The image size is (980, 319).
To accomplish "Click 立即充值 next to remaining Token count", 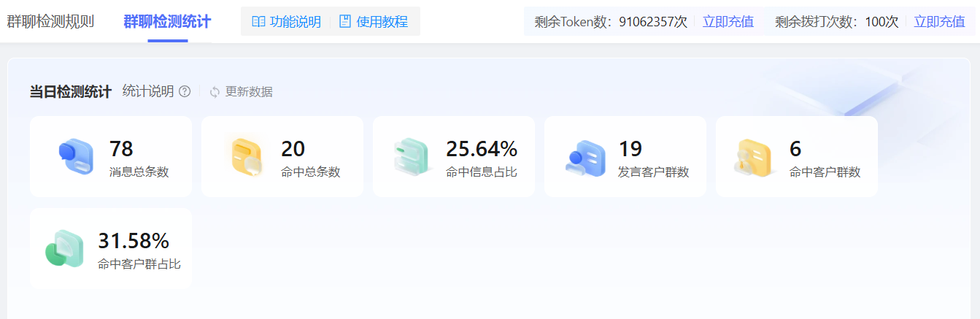I will point(728,22).
